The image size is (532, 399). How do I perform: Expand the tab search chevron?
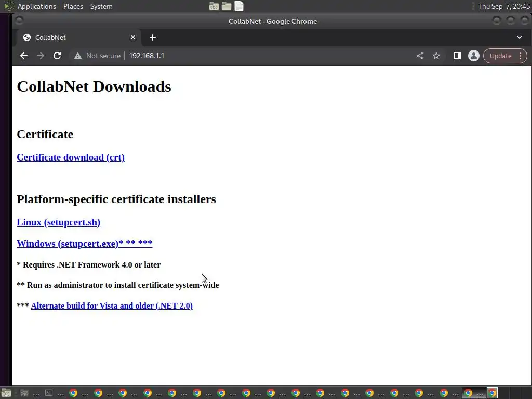click(520, 37)
